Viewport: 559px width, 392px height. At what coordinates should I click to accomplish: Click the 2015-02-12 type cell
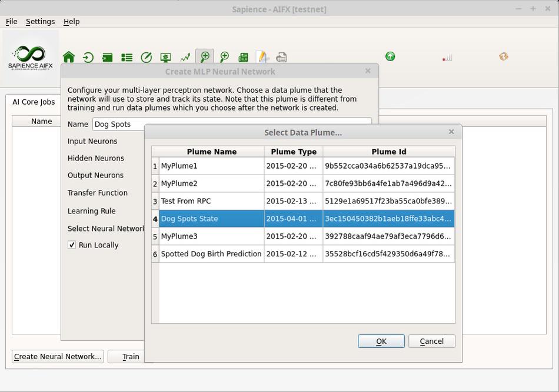pos(294,254)
